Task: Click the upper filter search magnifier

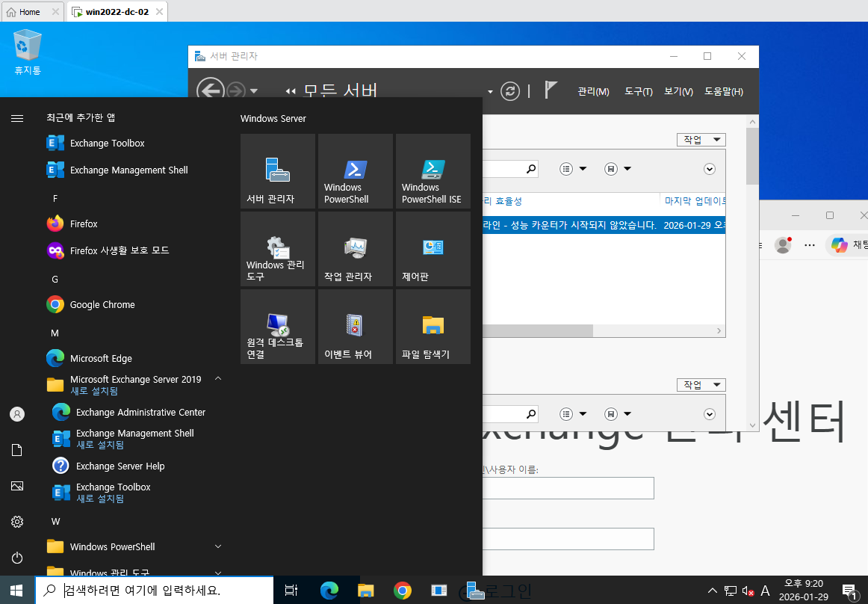Action: pyautogui.click(x=531, y=168)
